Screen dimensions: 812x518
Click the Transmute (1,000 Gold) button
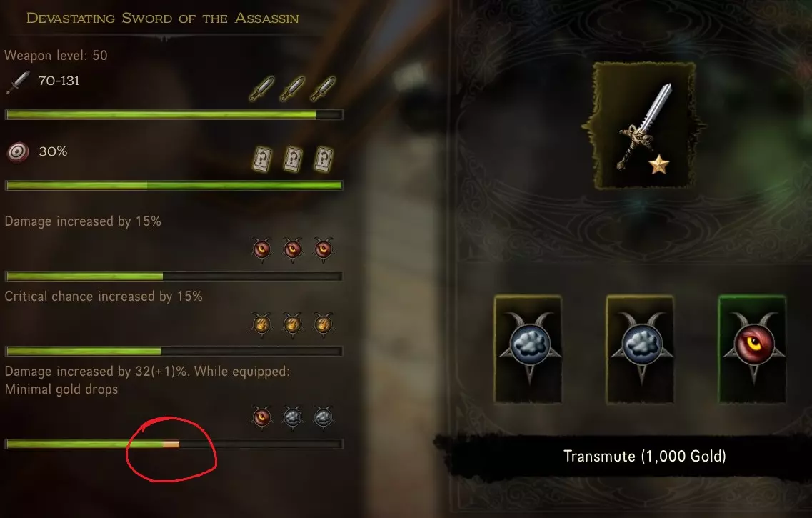[644, 456]
